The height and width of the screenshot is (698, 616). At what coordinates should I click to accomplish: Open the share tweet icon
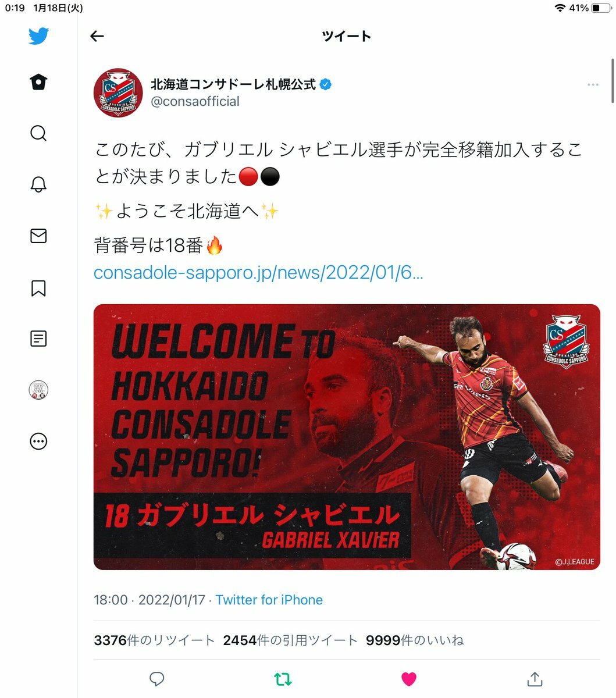535,678
